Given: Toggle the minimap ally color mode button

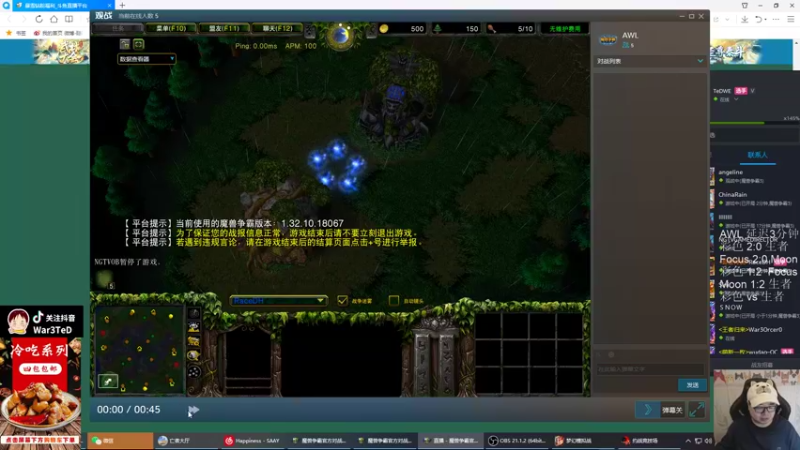Looking at the screenshot, I should [x=194, y=341].
